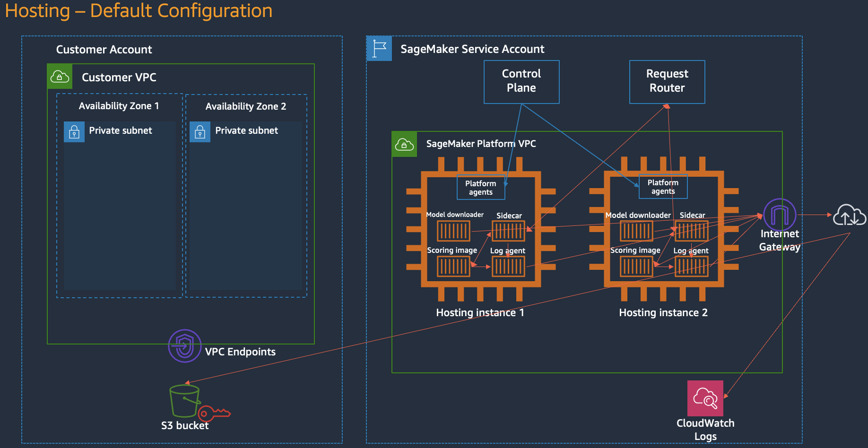Click the "Customer VPC" label text

coord(119,78)
